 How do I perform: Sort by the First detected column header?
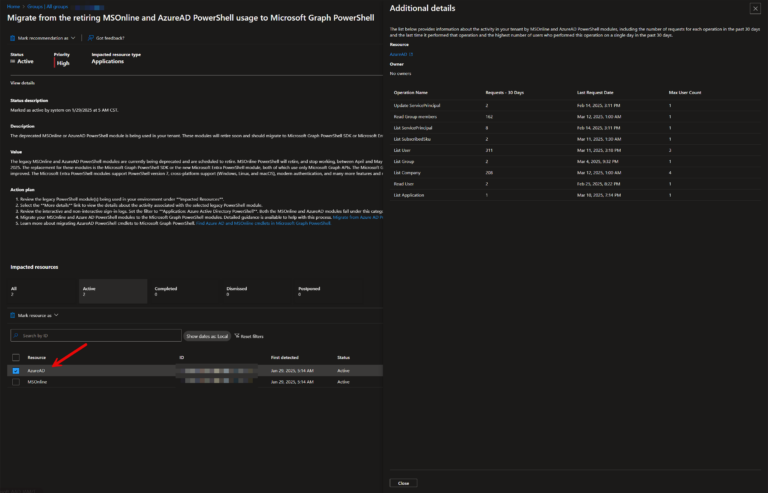(285, 358)
